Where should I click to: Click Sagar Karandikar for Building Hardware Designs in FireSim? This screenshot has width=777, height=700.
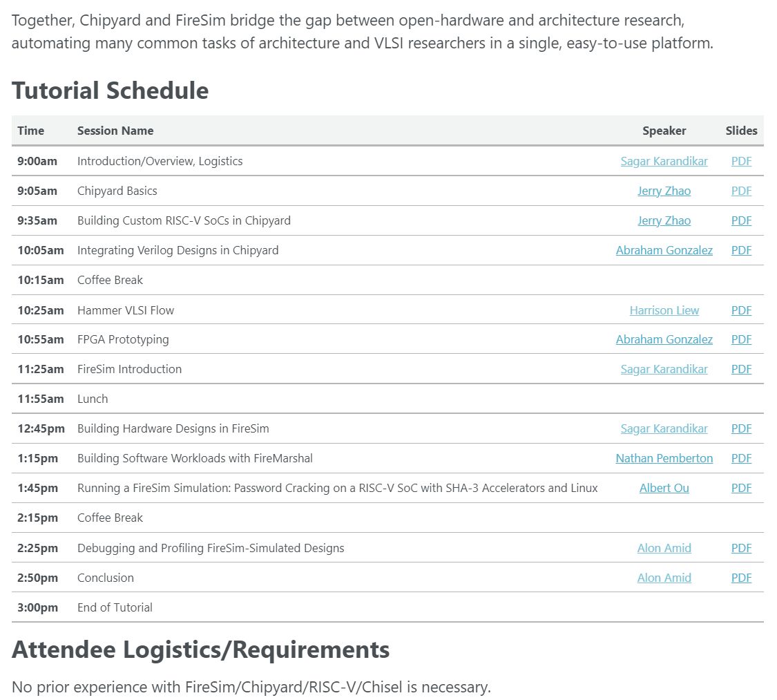[664, 428]
